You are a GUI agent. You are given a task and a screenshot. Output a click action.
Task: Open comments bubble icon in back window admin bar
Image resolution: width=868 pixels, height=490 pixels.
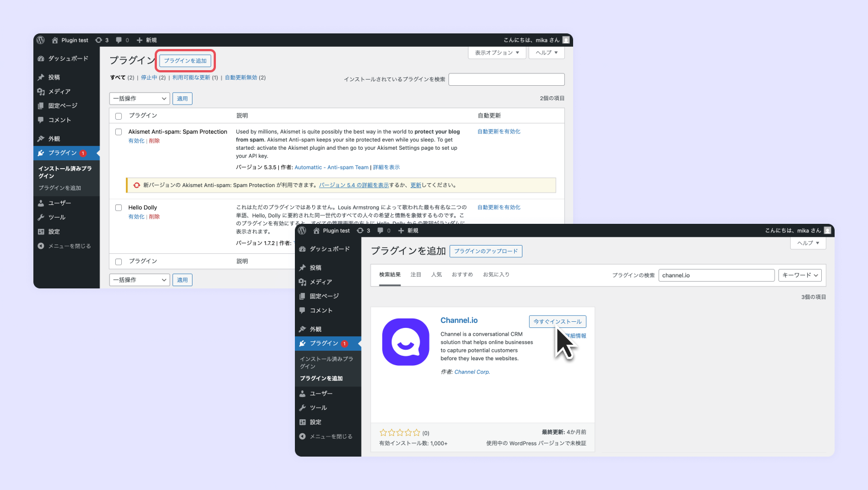tap(119, 40)
